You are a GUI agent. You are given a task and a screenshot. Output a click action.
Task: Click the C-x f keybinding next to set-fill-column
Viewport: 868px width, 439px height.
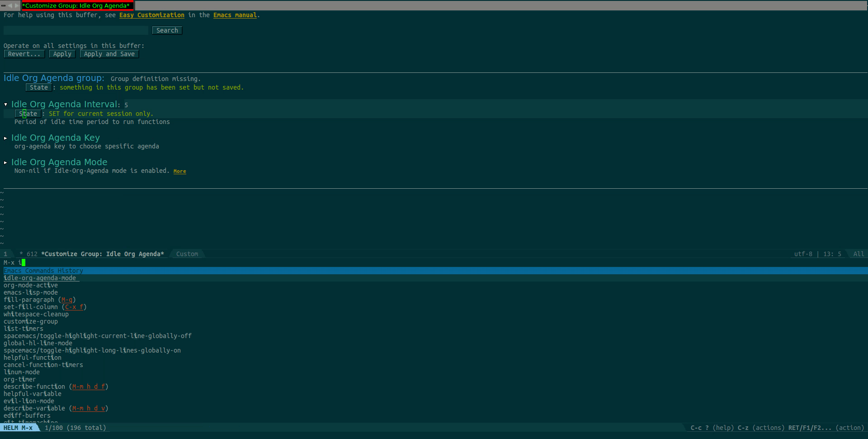(x=74, y=307)
